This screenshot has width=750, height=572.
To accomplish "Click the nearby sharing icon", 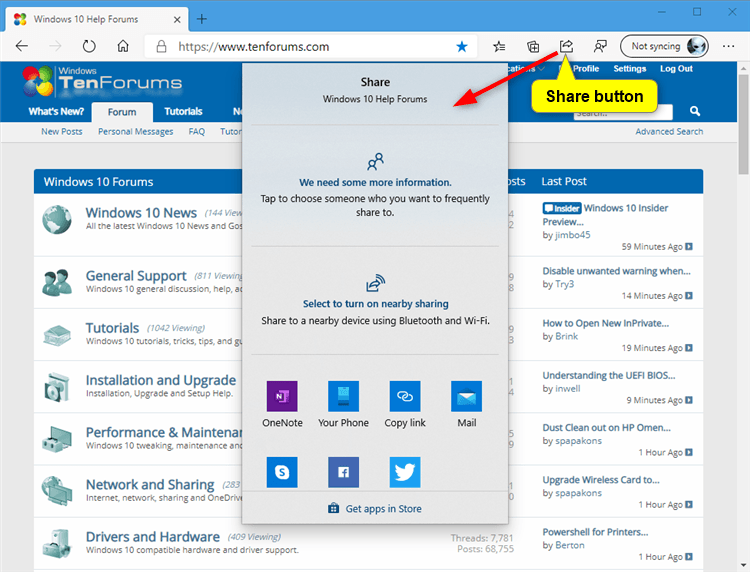I will point(375,283).
